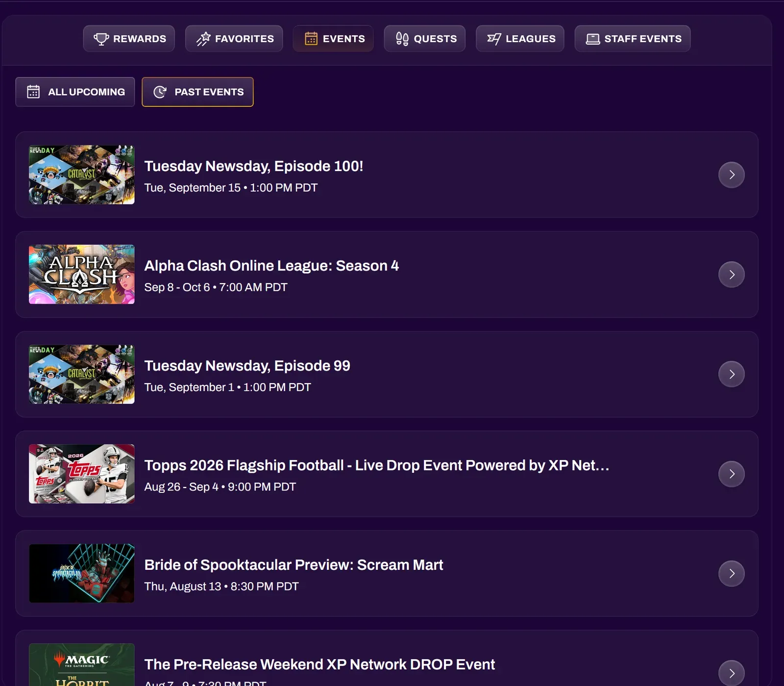784x686 pixels.
Task: Expand Tuesday Newsday Episode 100 with its chevron
Action: click(x=732, y=175)
